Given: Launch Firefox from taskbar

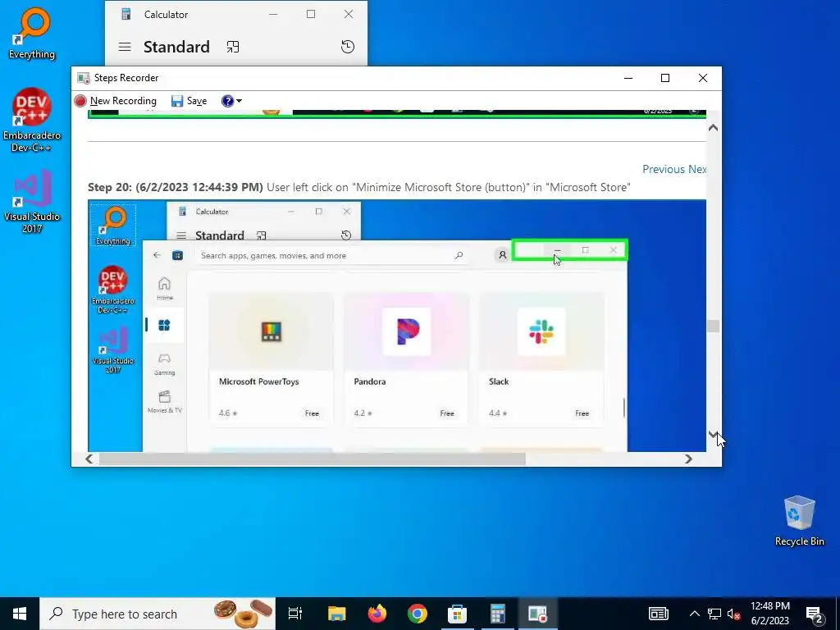Looking at the screenshot, I should (377, 614).
